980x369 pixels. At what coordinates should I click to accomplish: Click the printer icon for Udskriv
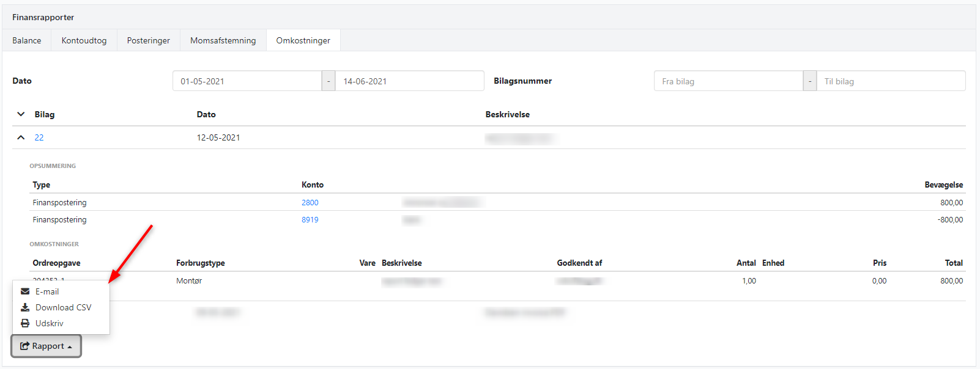point(25,323)
